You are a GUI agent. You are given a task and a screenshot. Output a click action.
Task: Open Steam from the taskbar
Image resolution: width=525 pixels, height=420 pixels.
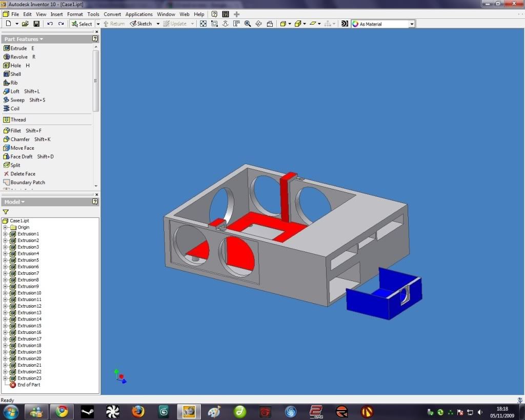(x=87, y=412)
